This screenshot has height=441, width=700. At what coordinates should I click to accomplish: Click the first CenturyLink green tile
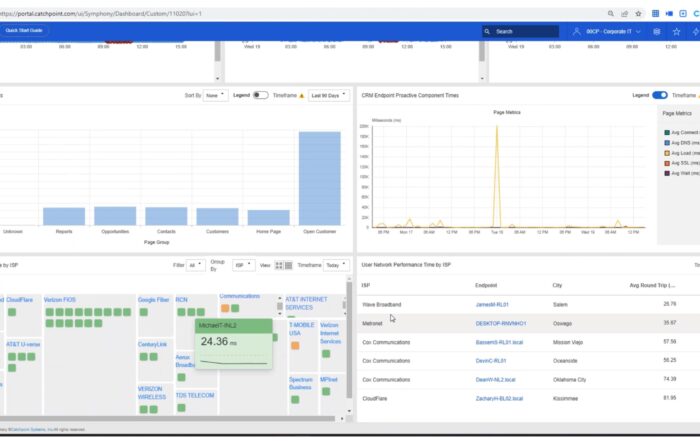pyautogui.click(x=144, y=357)
